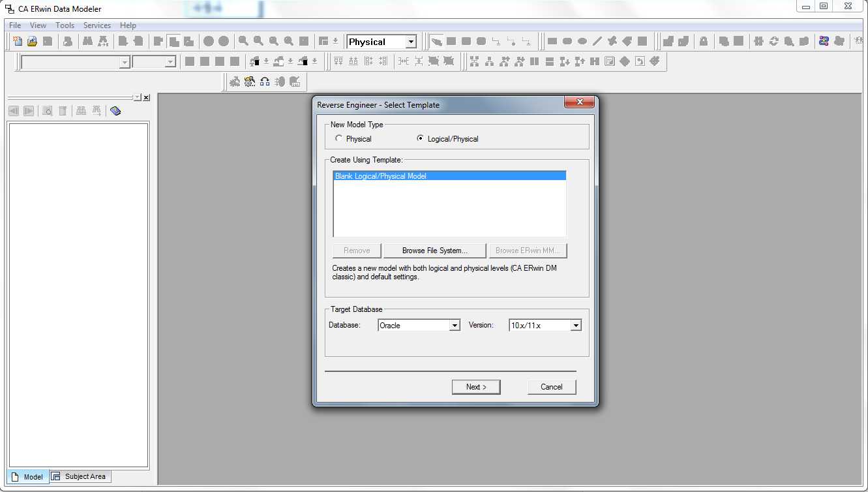Viewport: 868px width, 492px height.
Task: Open the Help menu
Action: pos(128,25)
